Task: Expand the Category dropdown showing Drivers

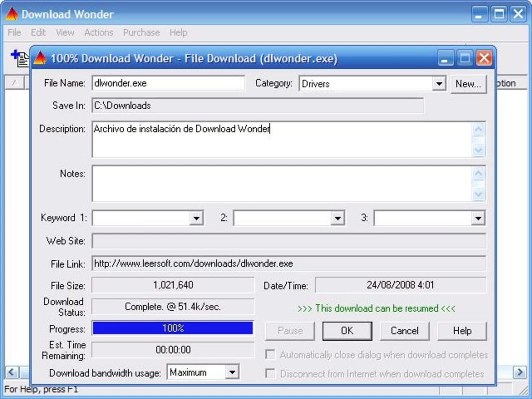Action: pyautogui.click(x=439, y=83)
